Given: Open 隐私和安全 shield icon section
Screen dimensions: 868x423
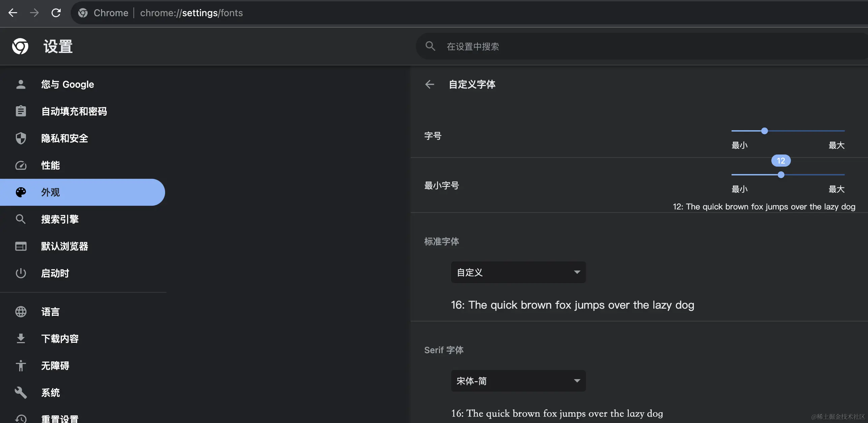Looking at the screenshot, I should [x=21, y=138].
